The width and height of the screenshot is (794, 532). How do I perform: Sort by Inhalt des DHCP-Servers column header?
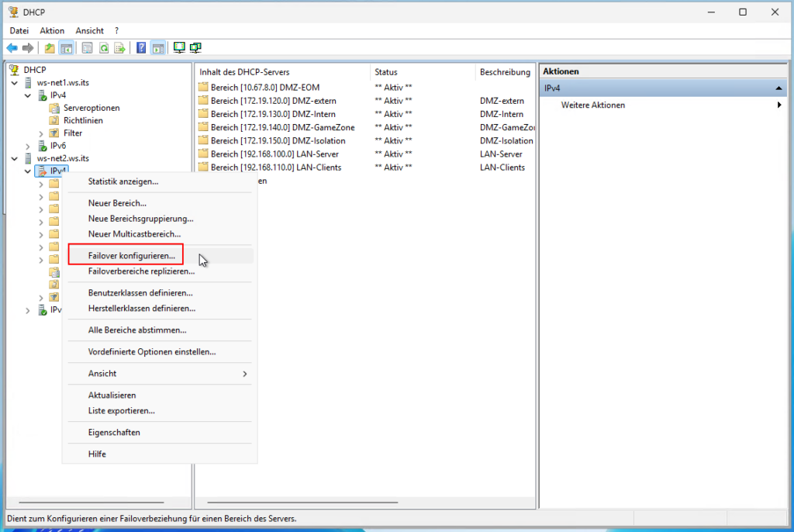click(x=282, y=72)
